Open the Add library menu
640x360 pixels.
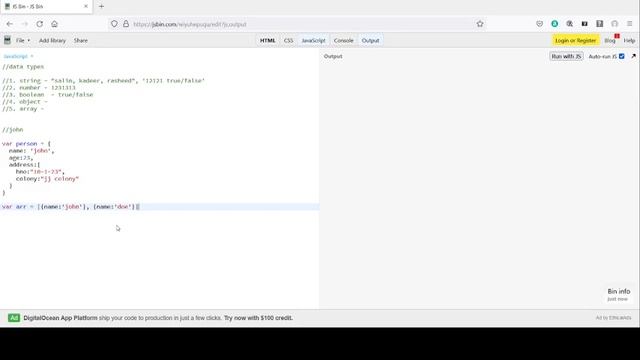(52, 40)
